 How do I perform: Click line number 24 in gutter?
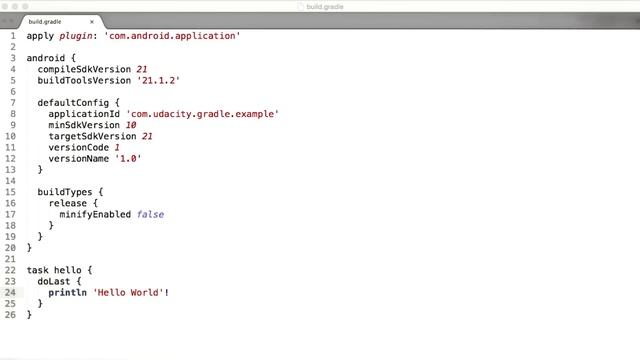10,293
